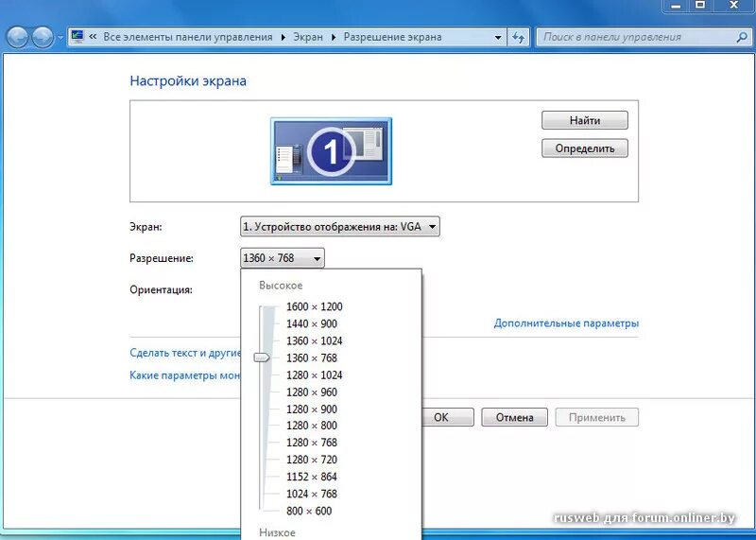The image size is (756, 540).
Task: Go to 'Все элементы панели управления' breadcrumb
Action: click(187, 37)
